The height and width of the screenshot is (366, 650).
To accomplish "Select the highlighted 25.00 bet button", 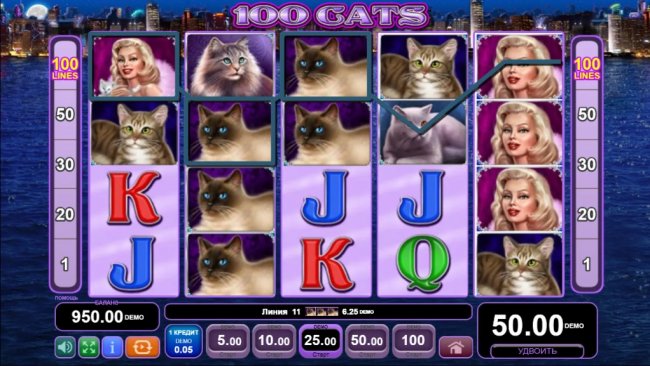I will click(320, 342).
